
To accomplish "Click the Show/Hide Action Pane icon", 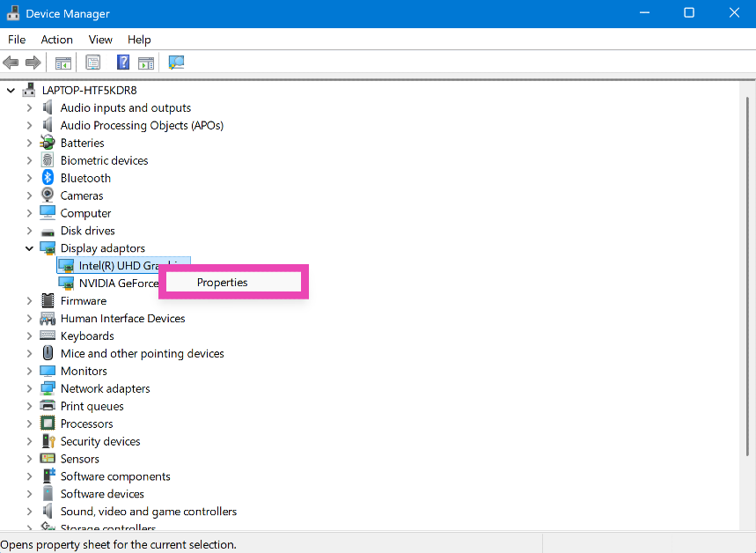I will (146, 63).
